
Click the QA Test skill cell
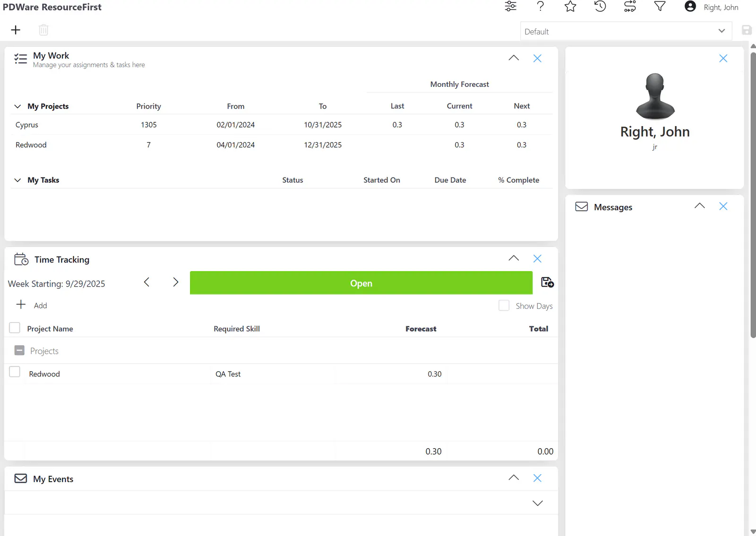point(228,374)
